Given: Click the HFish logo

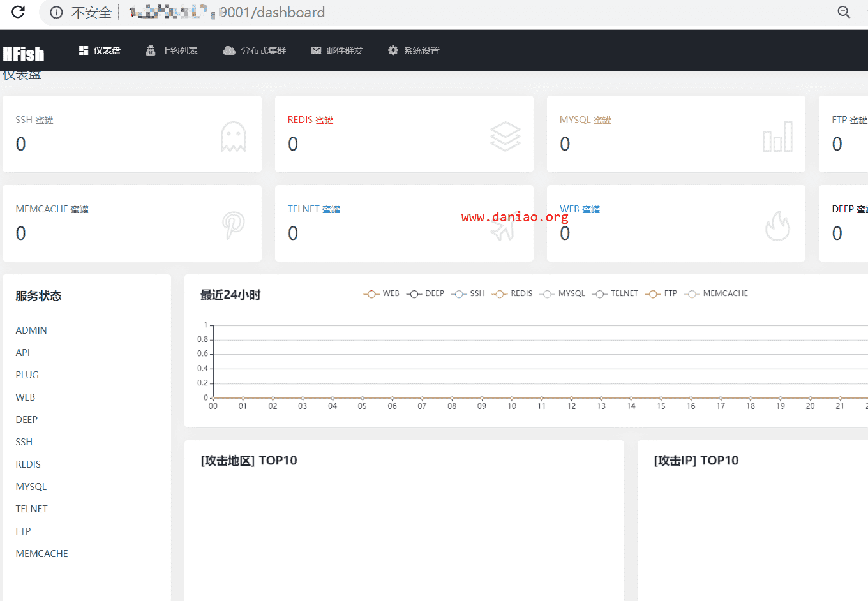Looking at the screenshot, I should tap(24, 54).
